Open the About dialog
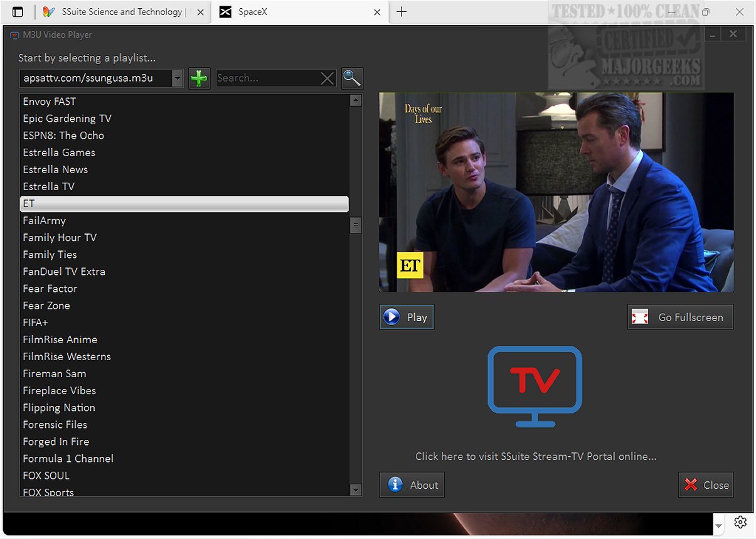756x539 pixels. point(412,484)
